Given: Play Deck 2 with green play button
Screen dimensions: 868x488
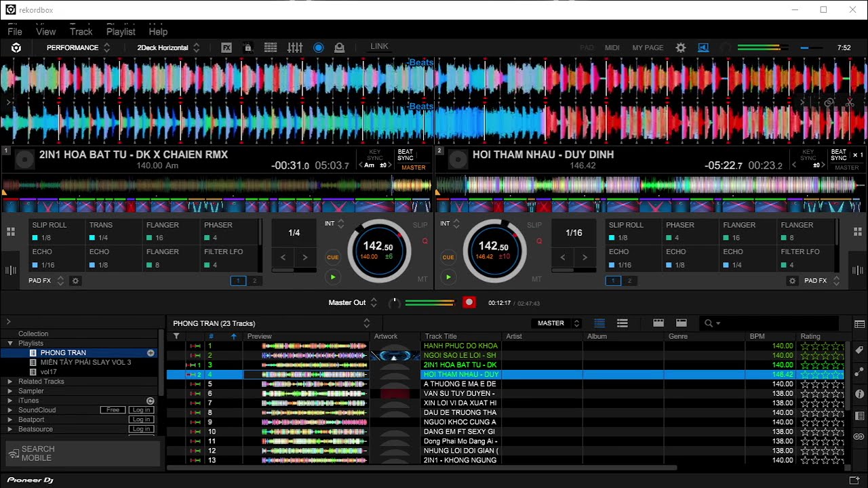Looking at the screenshot, I should pyautogui.click(x=448, y=277).
